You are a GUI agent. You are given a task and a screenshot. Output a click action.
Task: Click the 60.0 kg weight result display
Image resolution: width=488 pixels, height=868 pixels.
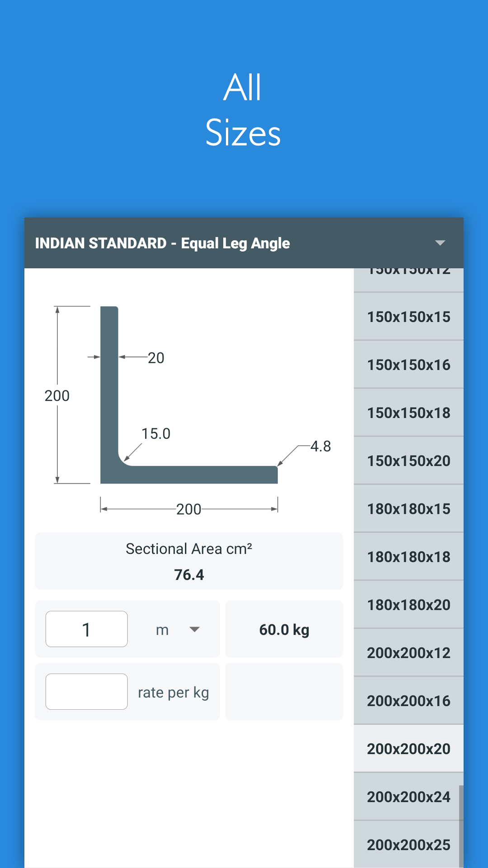click(x=284, y=629)
